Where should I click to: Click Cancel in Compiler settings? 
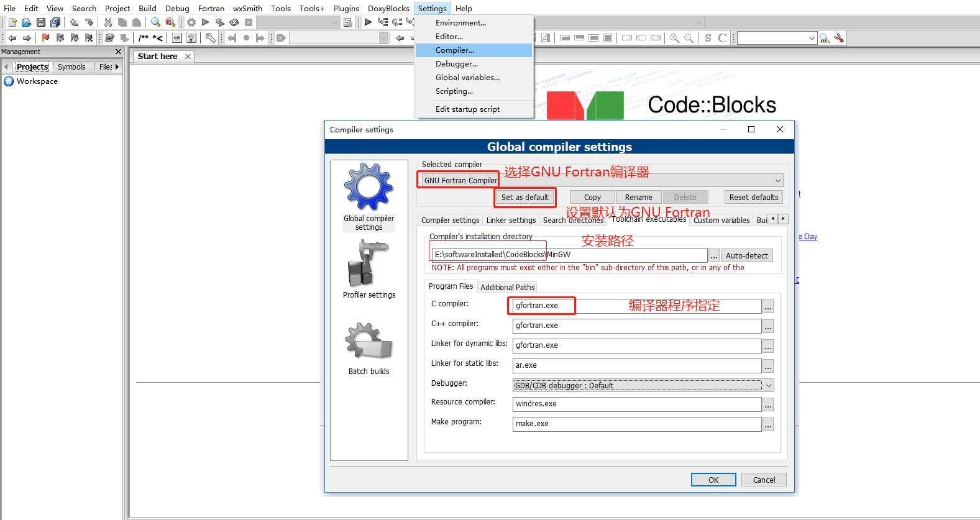[x=764, y=480]
